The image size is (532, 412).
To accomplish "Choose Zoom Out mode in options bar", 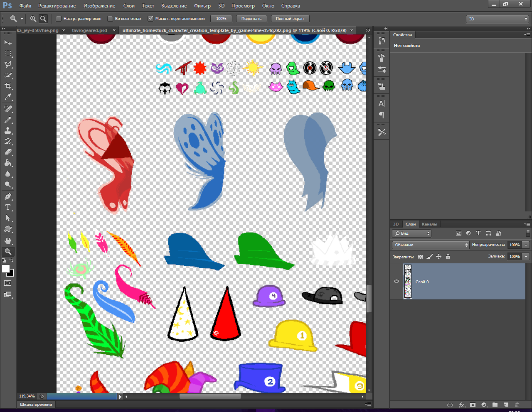I will [43, 19].
